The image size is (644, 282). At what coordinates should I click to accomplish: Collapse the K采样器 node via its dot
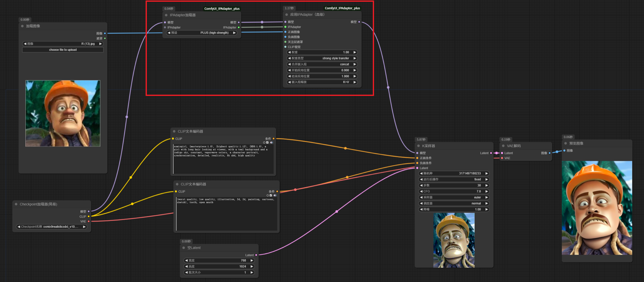[x=419, y=146]
